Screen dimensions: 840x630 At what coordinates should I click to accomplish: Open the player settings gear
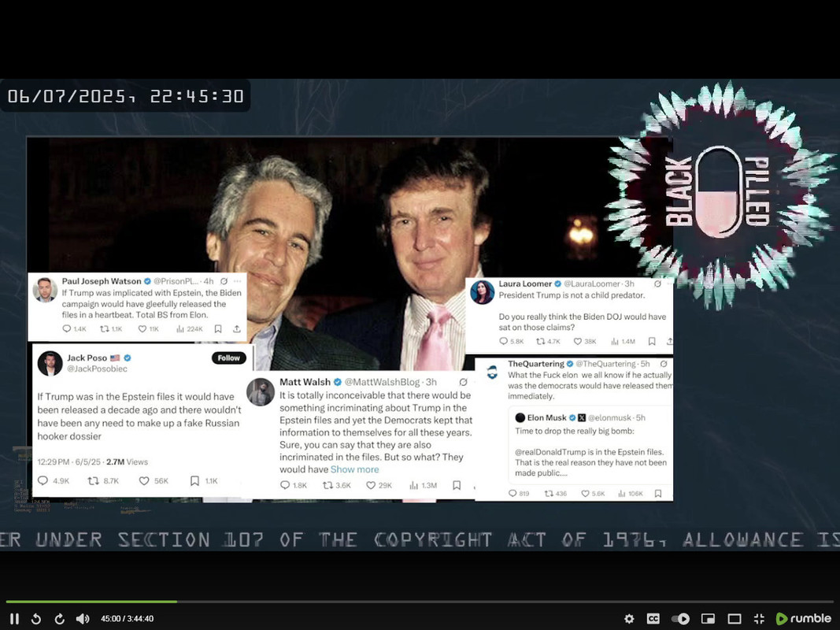[630, 619]
